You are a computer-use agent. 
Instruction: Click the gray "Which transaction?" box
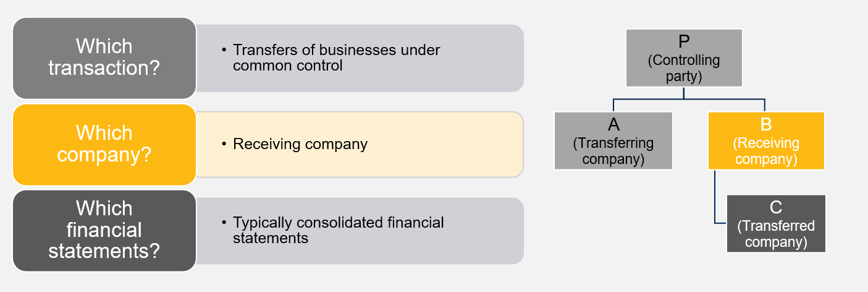[104, 57]
